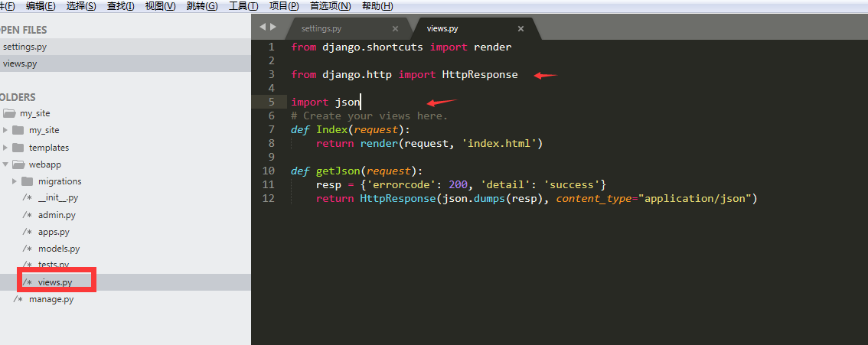Screen dimensions: 868x345
Task: Open apps.py in sidebar
Action: tap(54, 232)
